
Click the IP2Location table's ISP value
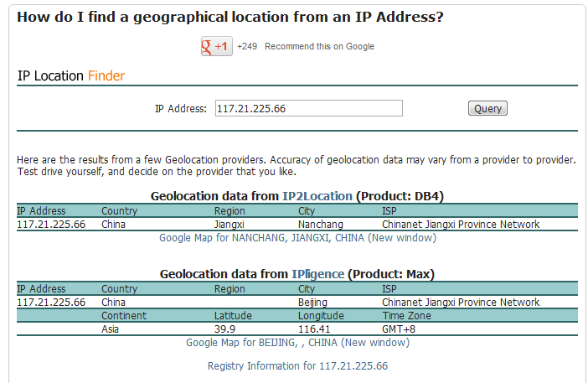click(461, 225)
